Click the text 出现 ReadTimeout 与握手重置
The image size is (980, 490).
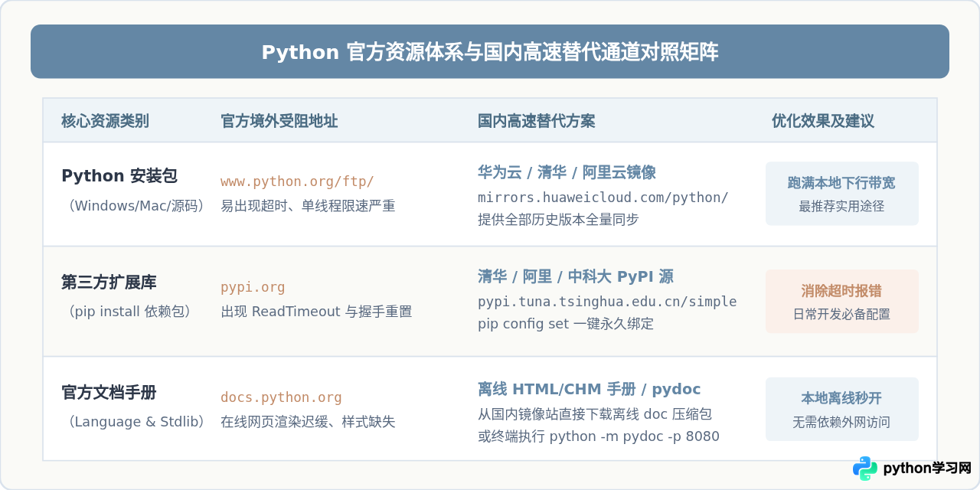click(x=316, y=312)
